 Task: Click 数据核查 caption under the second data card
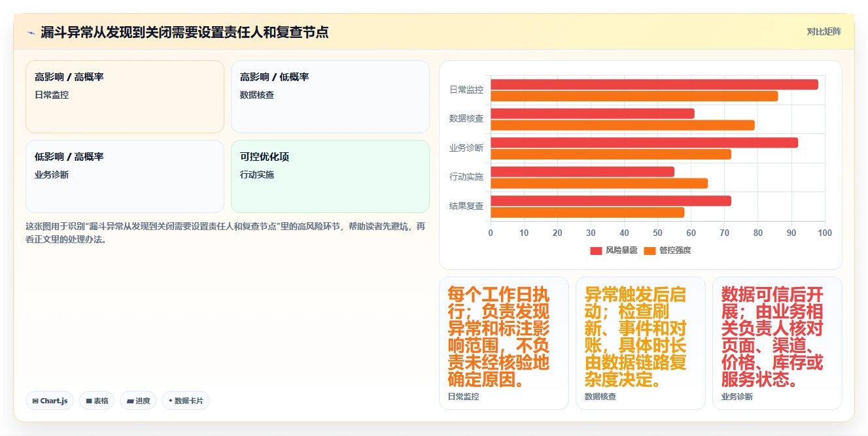(600, 397)
